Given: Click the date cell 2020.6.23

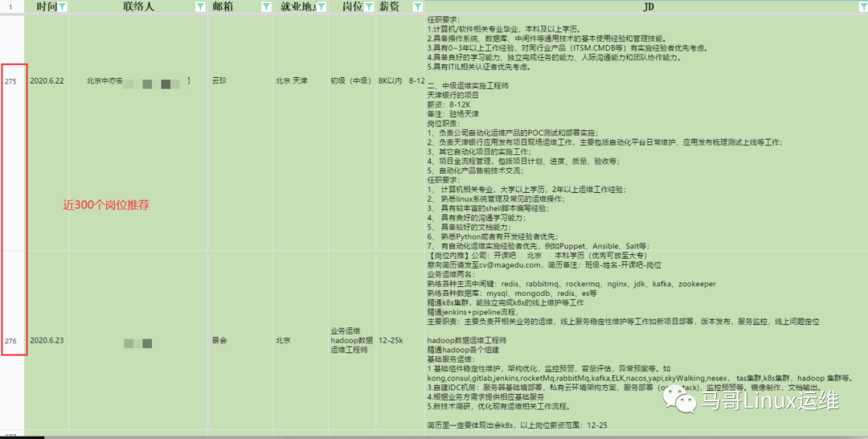Looking at the screenshot, I should [47, 340].
